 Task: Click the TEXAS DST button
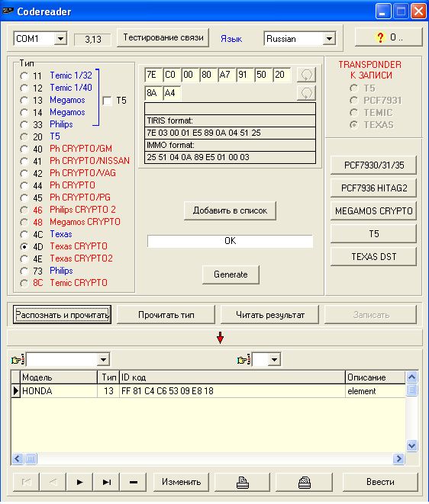373,256
